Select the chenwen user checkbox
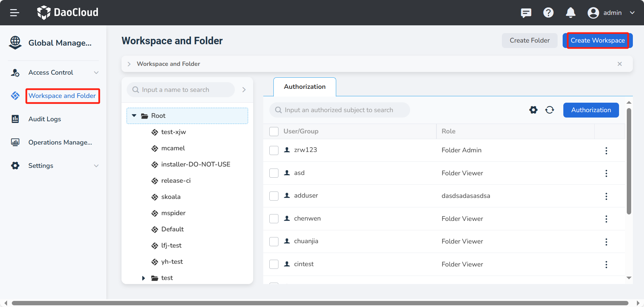644x307 pixels. [x=274, y=219]
